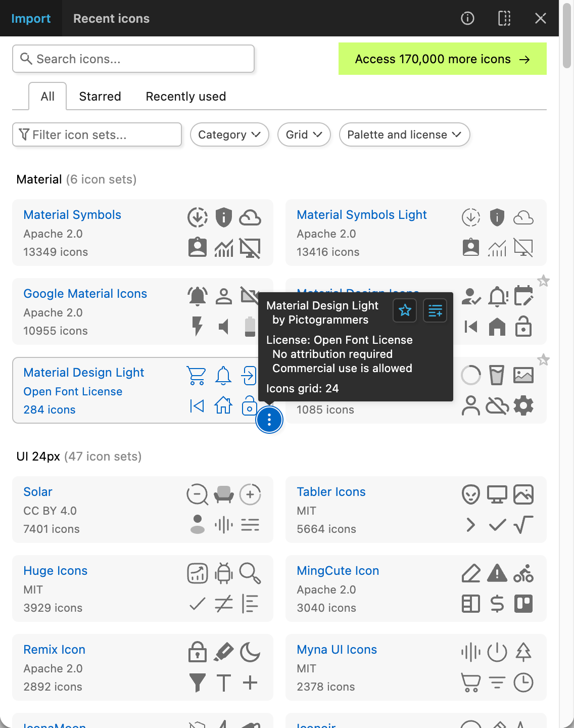574x728 pixels.
Task: Click the search magnifier icon in the search field
Action: point(27,59)
